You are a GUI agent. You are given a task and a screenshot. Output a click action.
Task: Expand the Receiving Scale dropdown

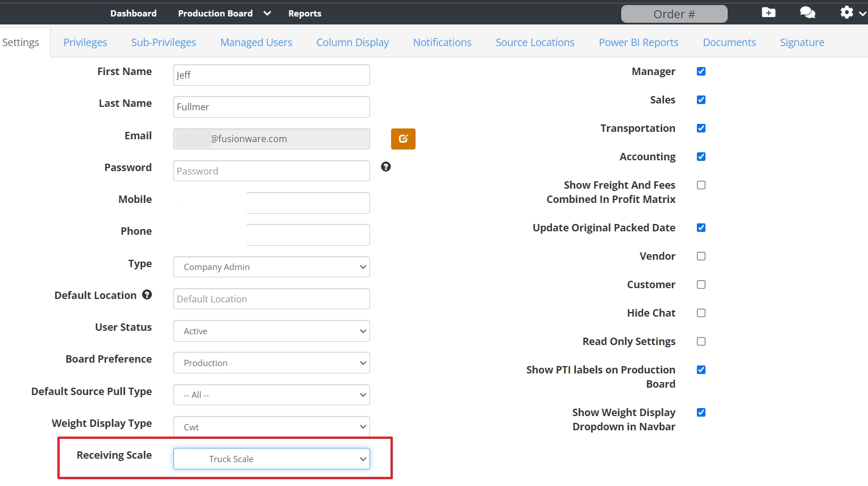coord(271,459)
